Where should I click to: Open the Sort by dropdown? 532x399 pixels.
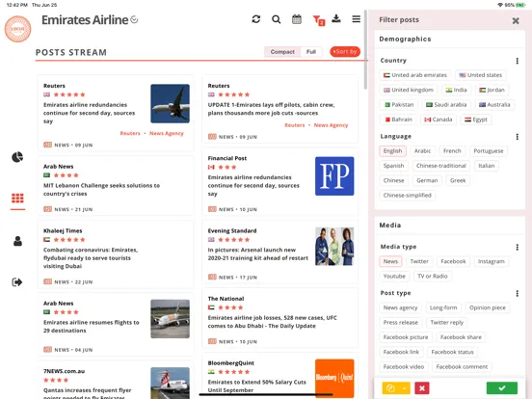pyautogui.click(x=345, y=52)
